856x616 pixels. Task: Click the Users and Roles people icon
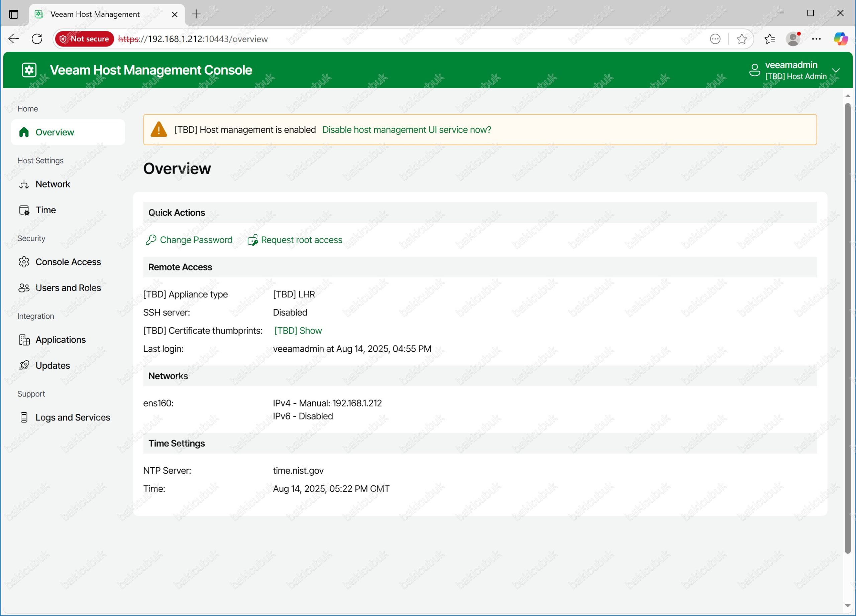click(x=24, y=288)
